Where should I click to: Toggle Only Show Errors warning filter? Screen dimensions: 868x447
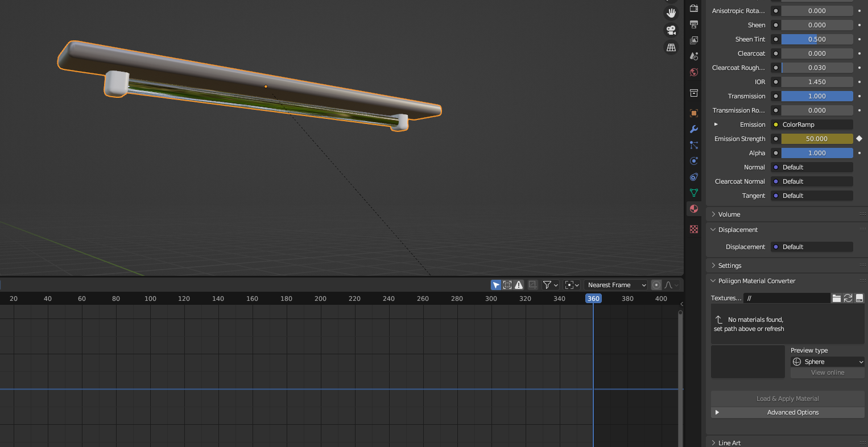(x=519, y=285)
